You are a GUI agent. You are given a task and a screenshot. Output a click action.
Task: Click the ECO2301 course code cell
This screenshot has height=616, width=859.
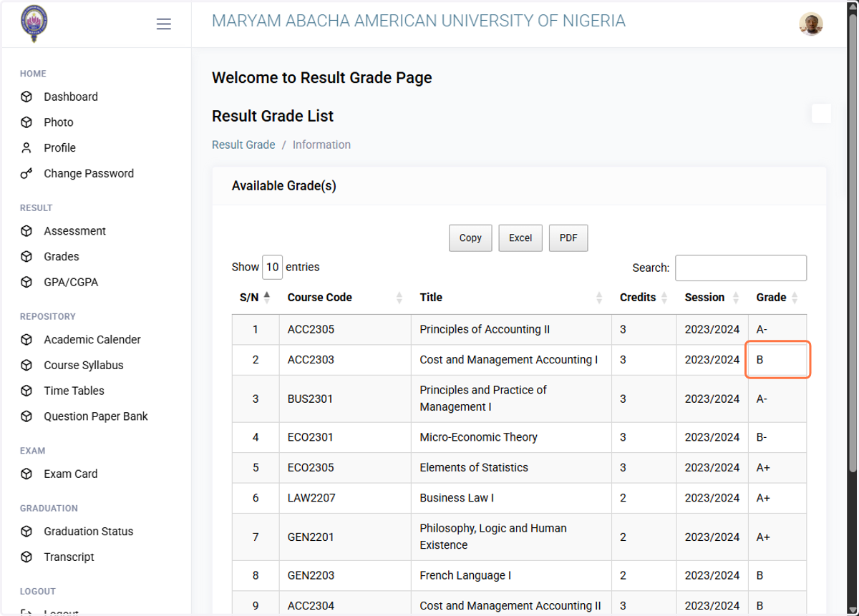tap(345, 437)
